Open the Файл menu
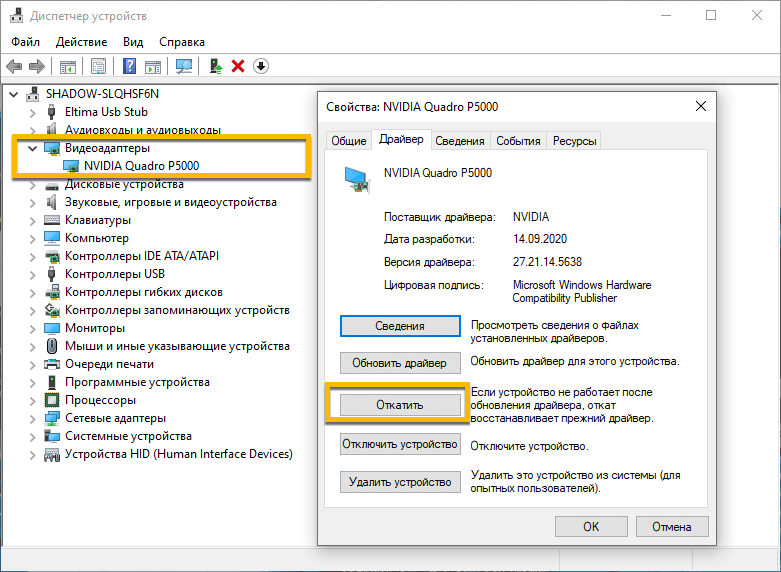Viewport: 781px width, 572px height. (25, 42)
